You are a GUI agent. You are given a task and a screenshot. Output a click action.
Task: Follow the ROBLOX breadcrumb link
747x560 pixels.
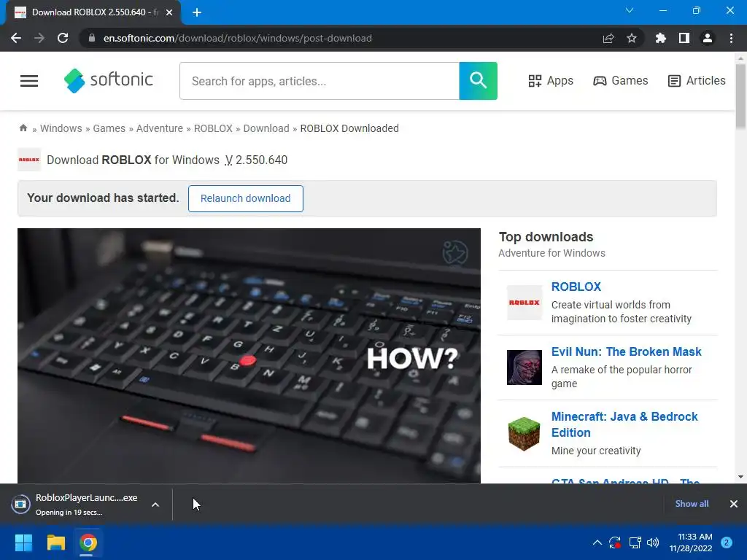(x=213, y=128)
